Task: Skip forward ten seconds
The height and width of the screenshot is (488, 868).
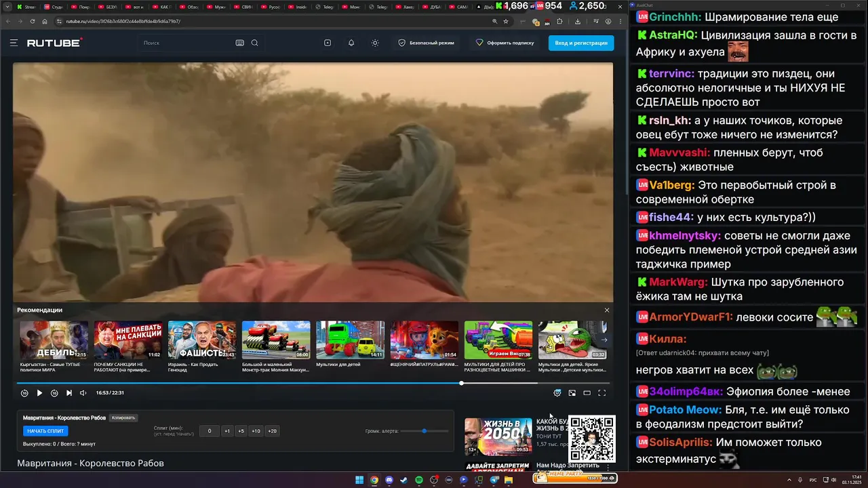Action: coord(54,393)
